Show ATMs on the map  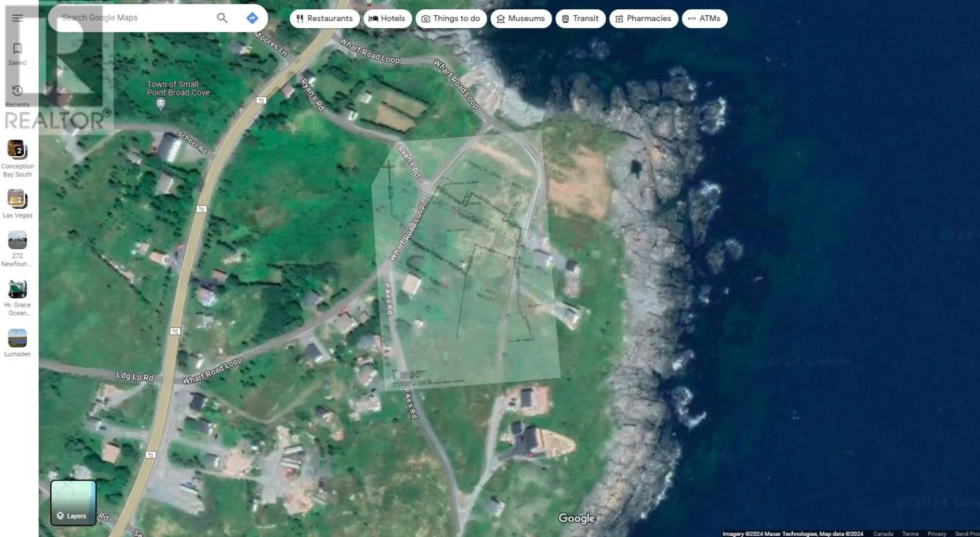coord(704,18)
